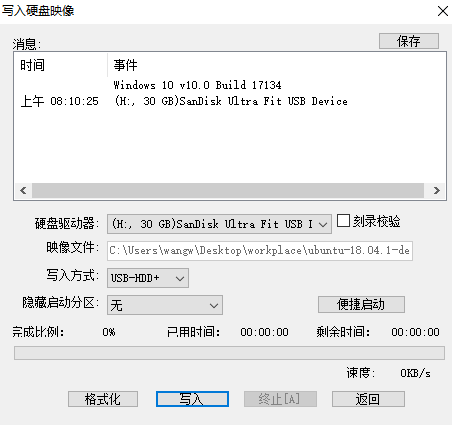Open the 硬盘驱动器 drive dropdown
Screen dimensions: 452x425
(219, 224)
